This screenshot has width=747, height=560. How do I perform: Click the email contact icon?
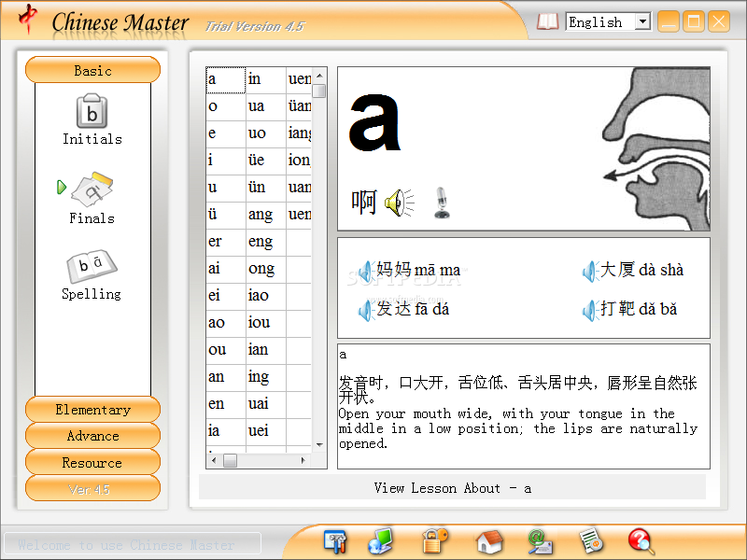pos(540,542)
